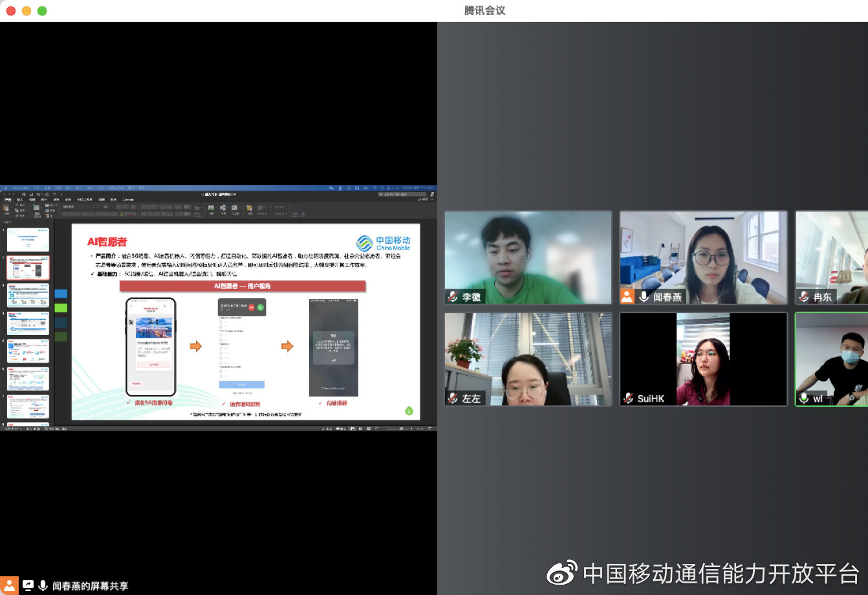Click the 李徽 name label
The image size is (868, 595).
coord(472,297)
